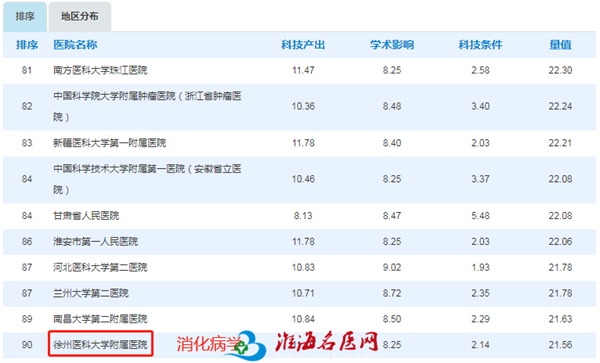This screenshot has width=600, height=363.
Task: Select 兰州大学第二医院 entry
Action: tap(91, 293)
